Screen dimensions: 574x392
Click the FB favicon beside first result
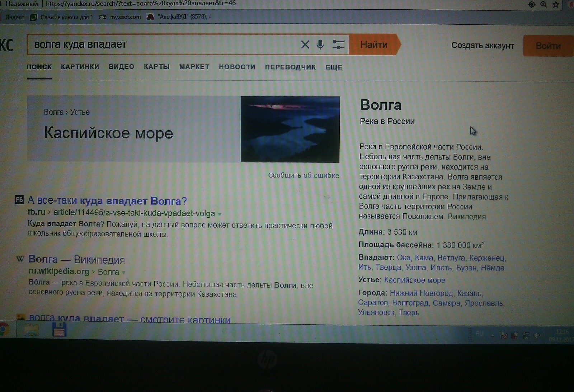[19, 200]
